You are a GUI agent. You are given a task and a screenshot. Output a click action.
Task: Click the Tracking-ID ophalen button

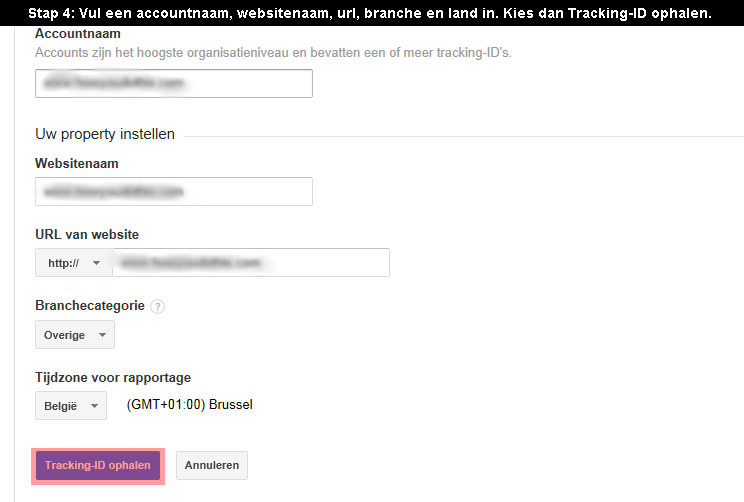click(x=98, y=465)
